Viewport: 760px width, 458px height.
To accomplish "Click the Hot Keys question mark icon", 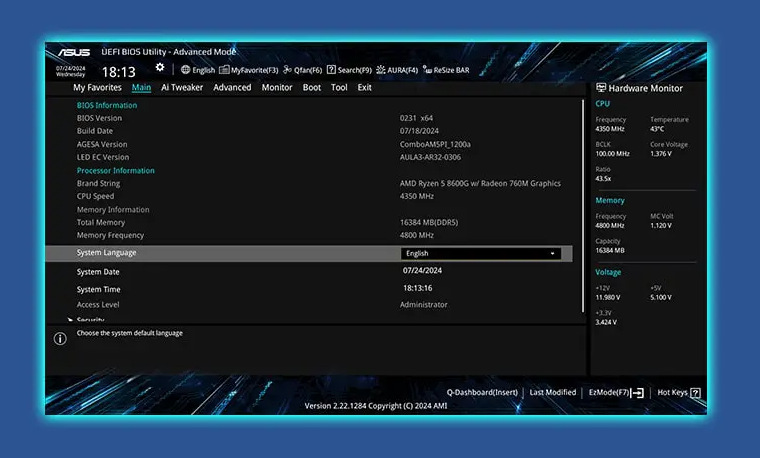I will click(695, 393).
